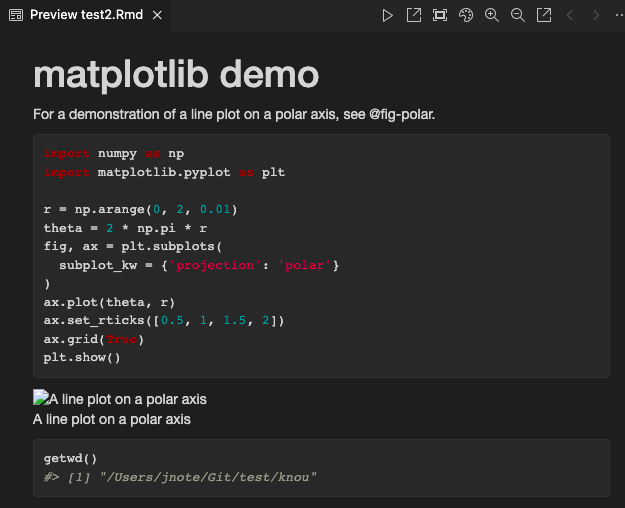
Task: Click the 'theta = 2 * np.pi * r' line
Action: coord(125,228)
